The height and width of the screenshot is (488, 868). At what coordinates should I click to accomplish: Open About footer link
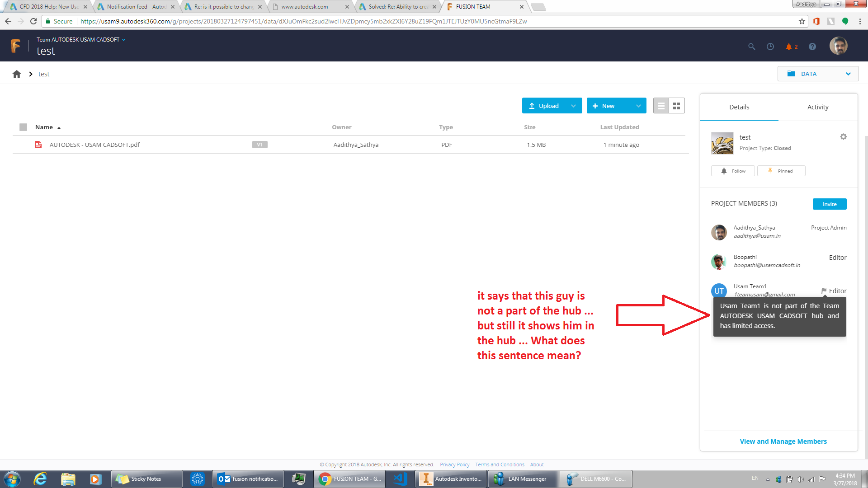(x=537, y=465)
